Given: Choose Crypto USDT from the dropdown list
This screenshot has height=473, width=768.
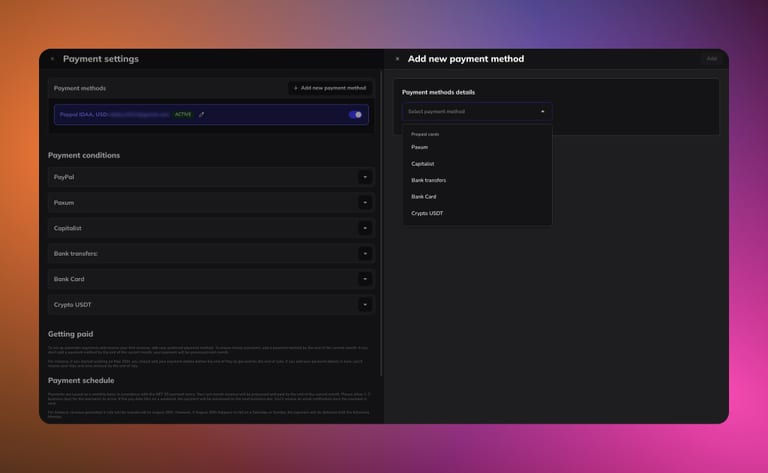Looking at the screenshot, I should (x=477, y=213).
